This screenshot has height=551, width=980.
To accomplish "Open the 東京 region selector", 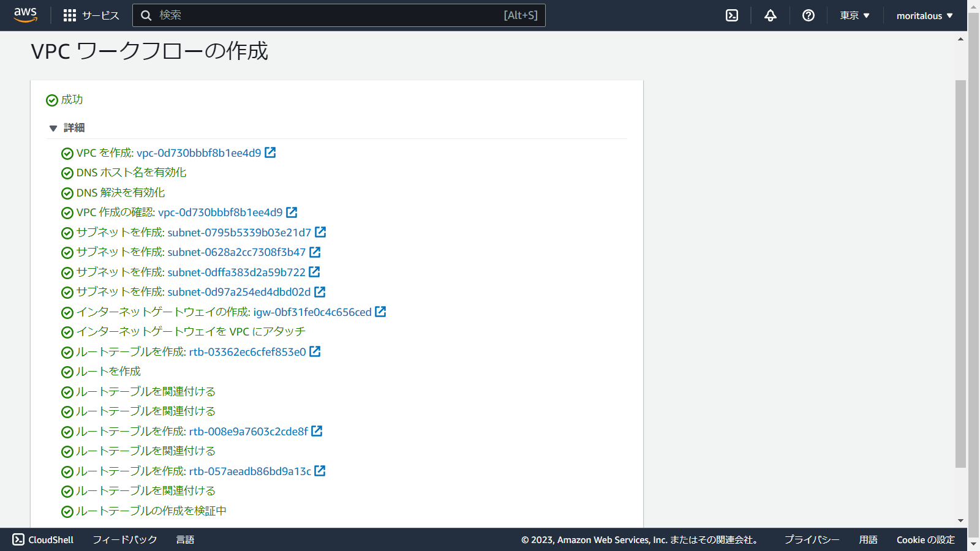I will point(854,15).
